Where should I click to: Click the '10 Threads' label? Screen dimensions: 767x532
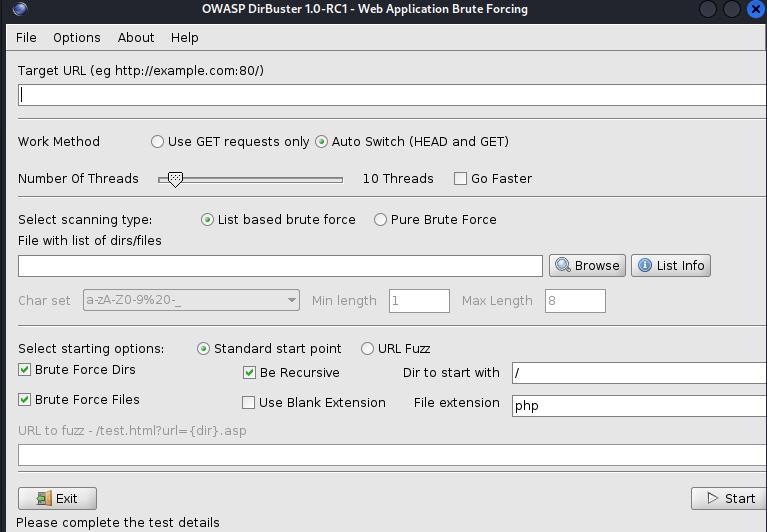[398, 178]
